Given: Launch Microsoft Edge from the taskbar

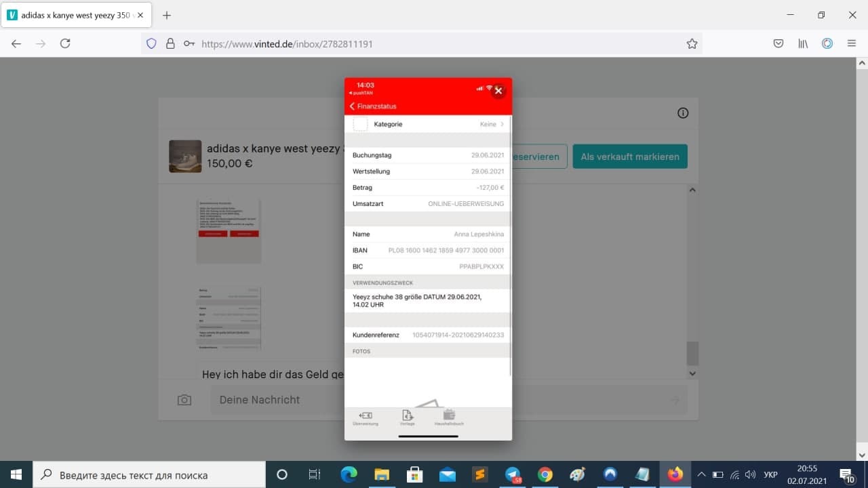Looking at the screenshot, I should coord(349,474).
